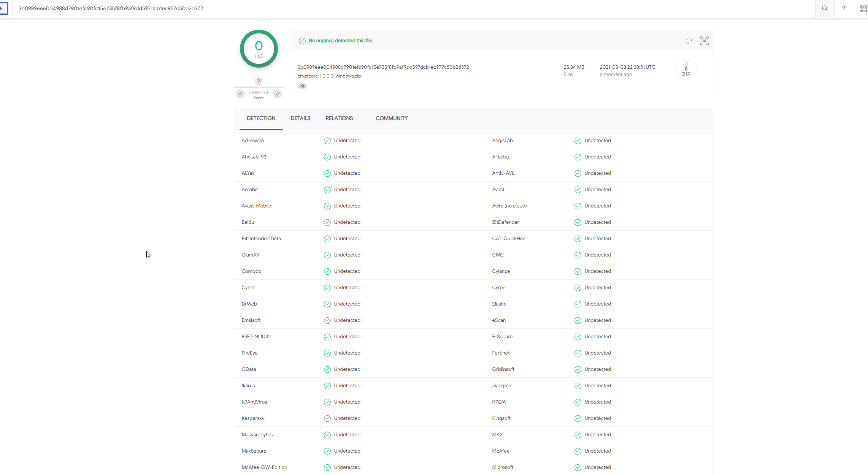Click the DrWeb engine name

pos(249,304)
